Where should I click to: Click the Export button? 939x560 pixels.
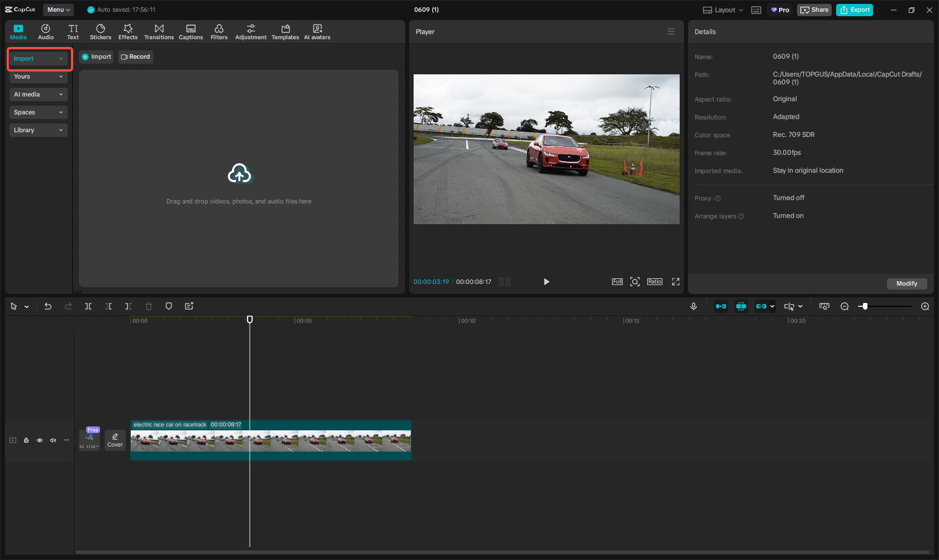tap(854, 10)
